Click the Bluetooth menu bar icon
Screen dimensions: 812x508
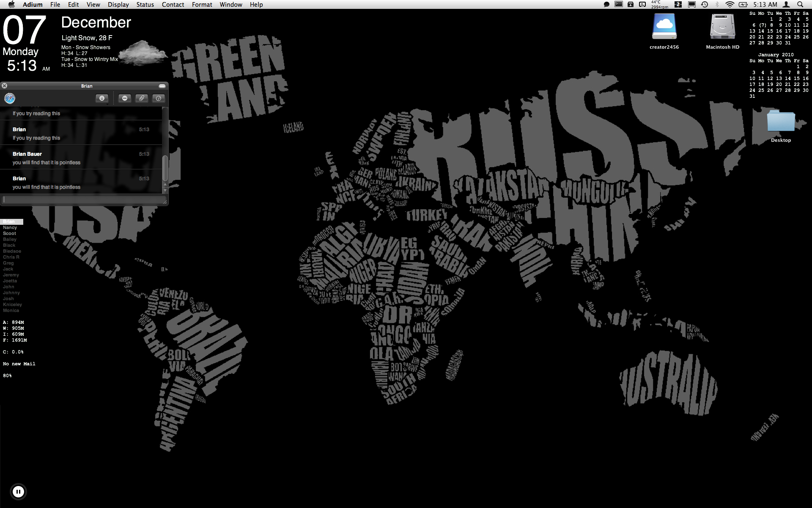click(717, 4)
